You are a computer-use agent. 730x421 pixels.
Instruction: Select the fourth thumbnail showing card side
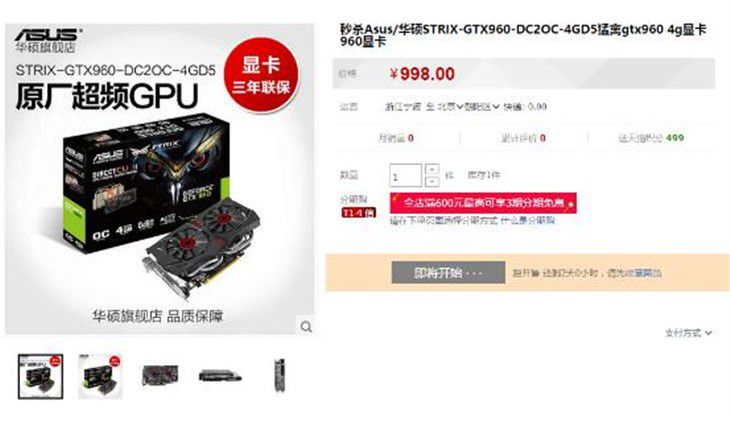[220, 375]
